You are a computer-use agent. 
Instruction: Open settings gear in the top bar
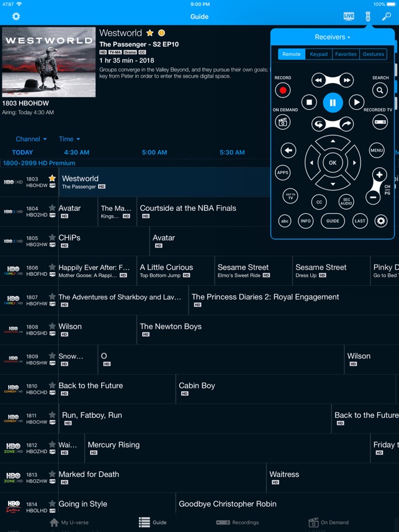pos(16,16)
